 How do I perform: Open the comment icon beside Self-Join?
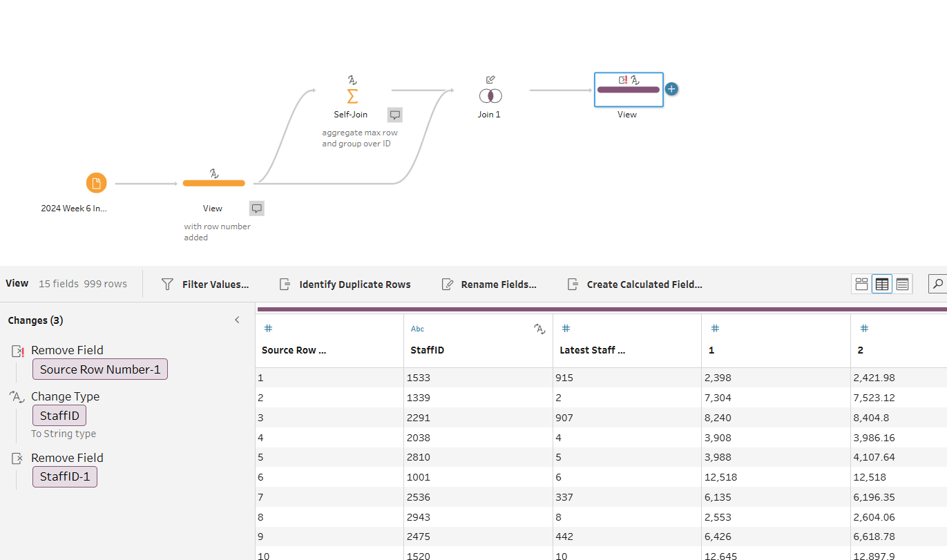click(x=394, y=115)
